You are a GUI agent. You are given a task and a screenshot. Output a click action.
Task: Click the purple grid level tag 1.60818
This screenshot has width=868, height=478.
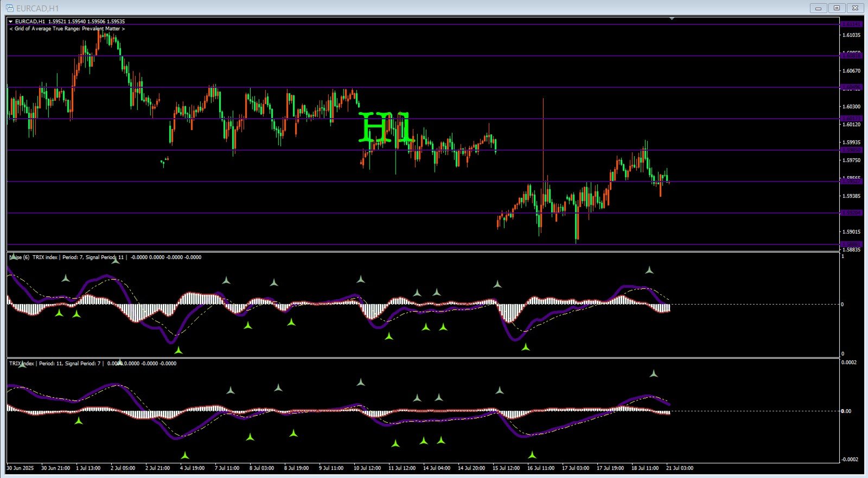[851, 56]
